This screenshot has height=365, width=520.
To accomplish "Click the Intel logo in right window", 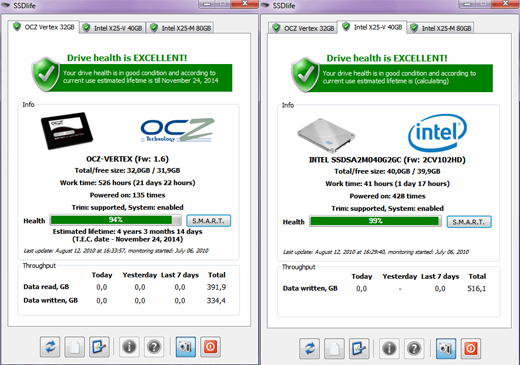I will point(437,133).
